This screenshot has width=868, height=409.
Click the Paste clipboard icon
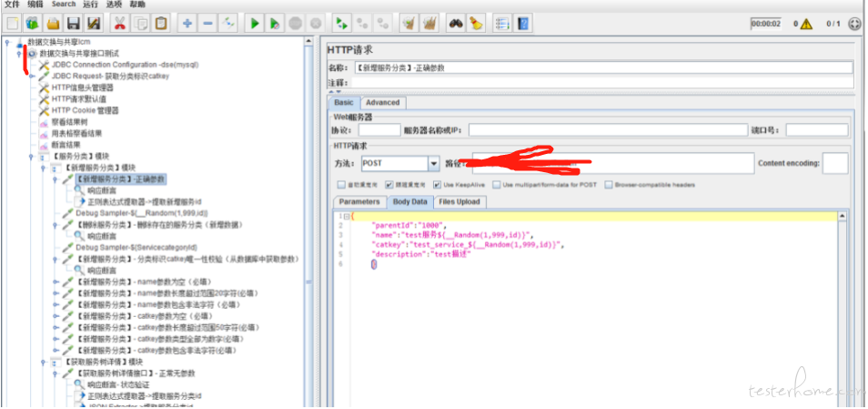tap(160, 24)
